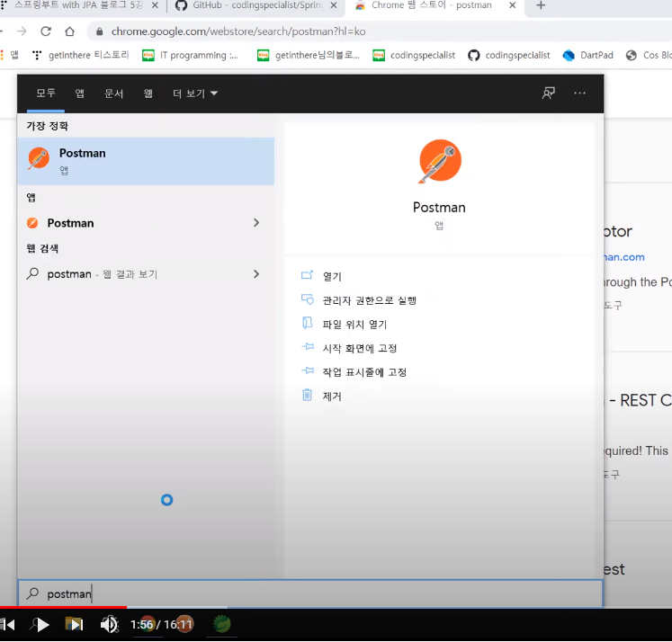Open postman 웹 결과 보기 search entry
672x642 pixels.
click(x=146, y=274)
